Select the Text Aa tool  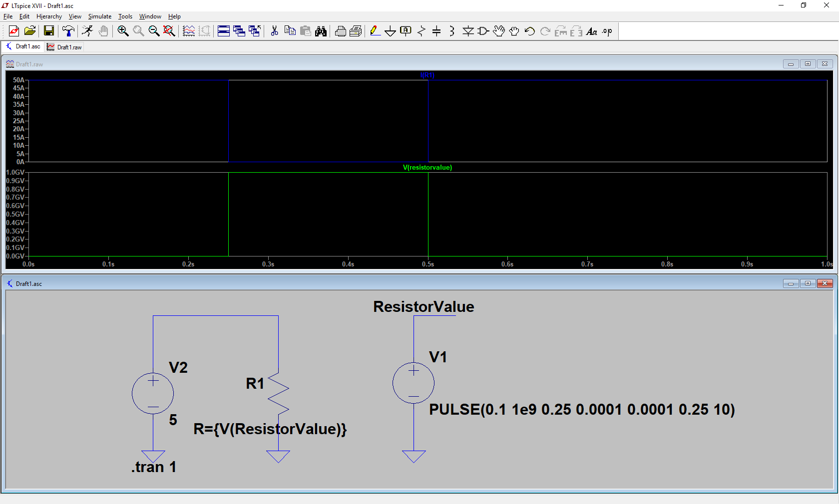coord(592,31)
